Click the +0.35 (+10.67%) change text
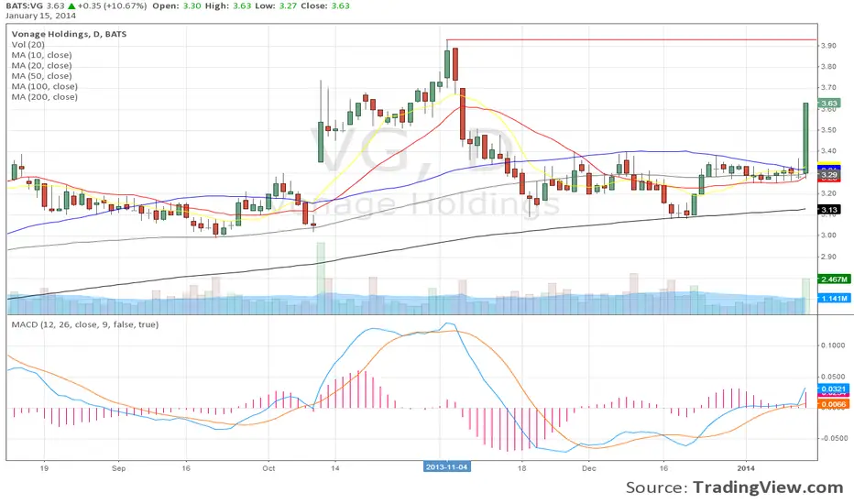 tap(112, 6)
